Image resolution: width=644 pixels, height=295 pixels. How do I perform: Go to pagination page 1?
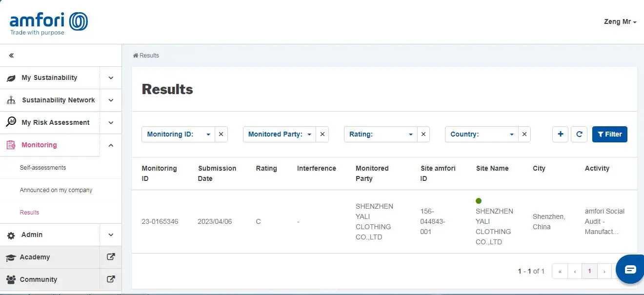pyautogui.click(x=589, y=271)
